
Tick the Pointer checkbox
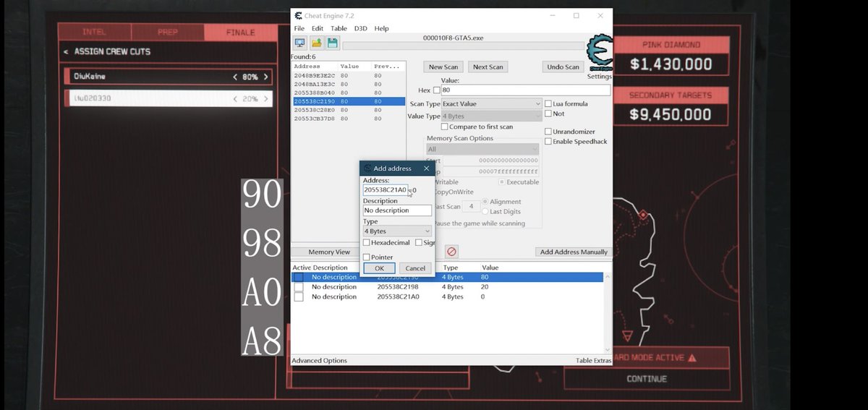point(367,257)
